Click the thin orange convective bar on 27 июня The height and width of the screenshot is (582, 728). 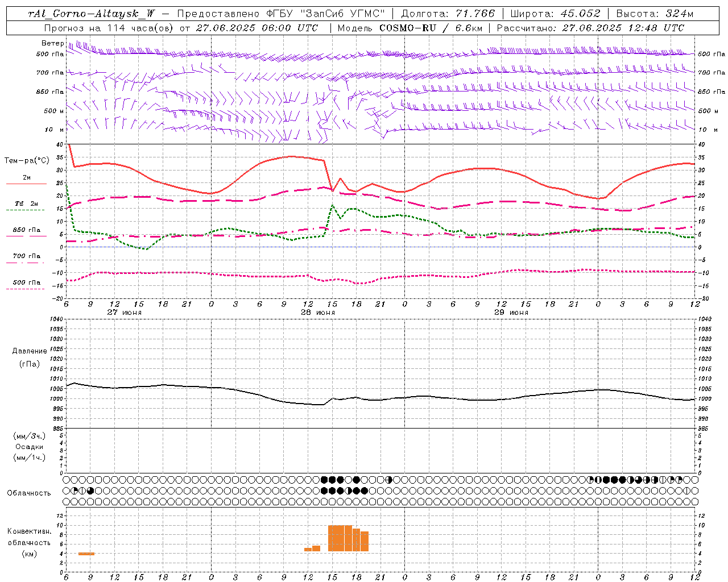pyautogui.click(x=86, y=554)
